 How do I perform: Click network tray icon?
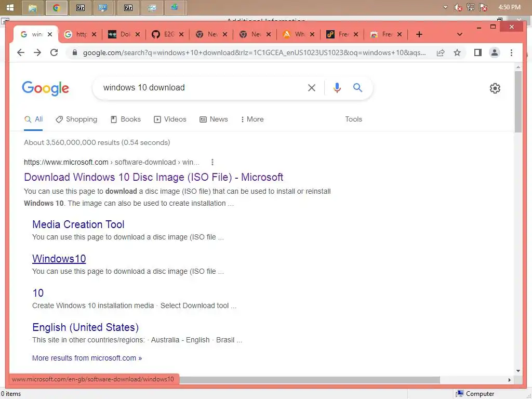(471, 7)
